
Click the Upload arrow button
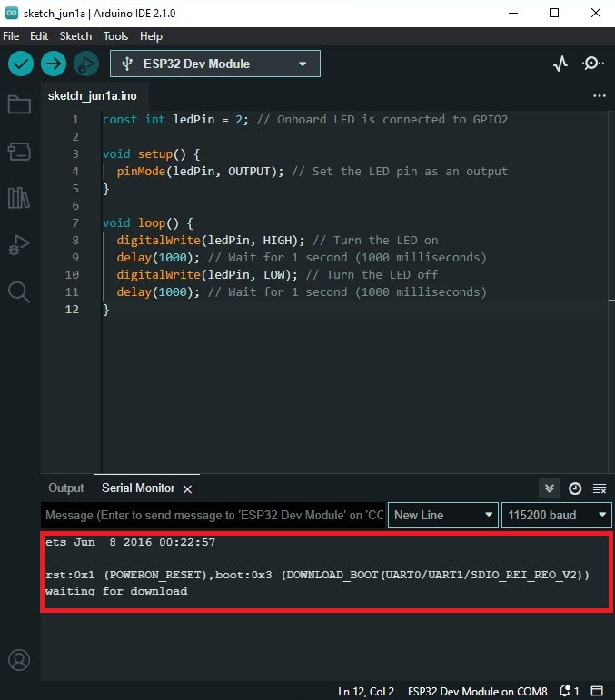click(54, 64)
